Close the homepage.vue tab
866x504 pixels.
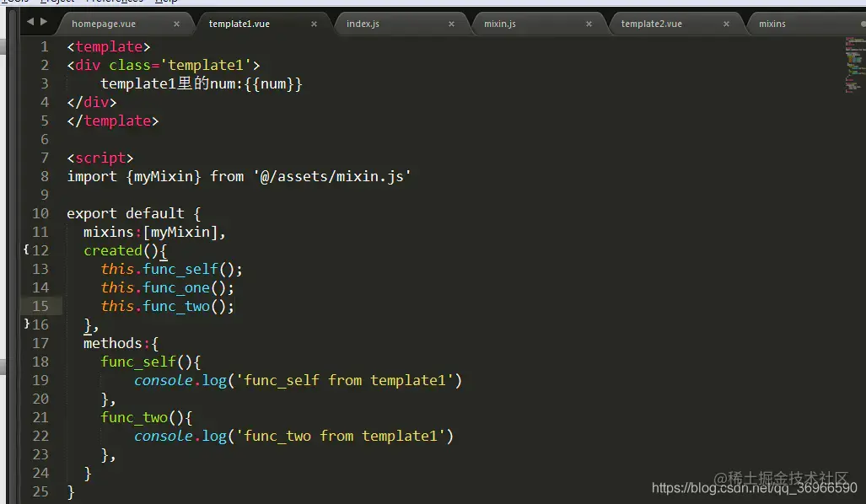click(176, 25)
